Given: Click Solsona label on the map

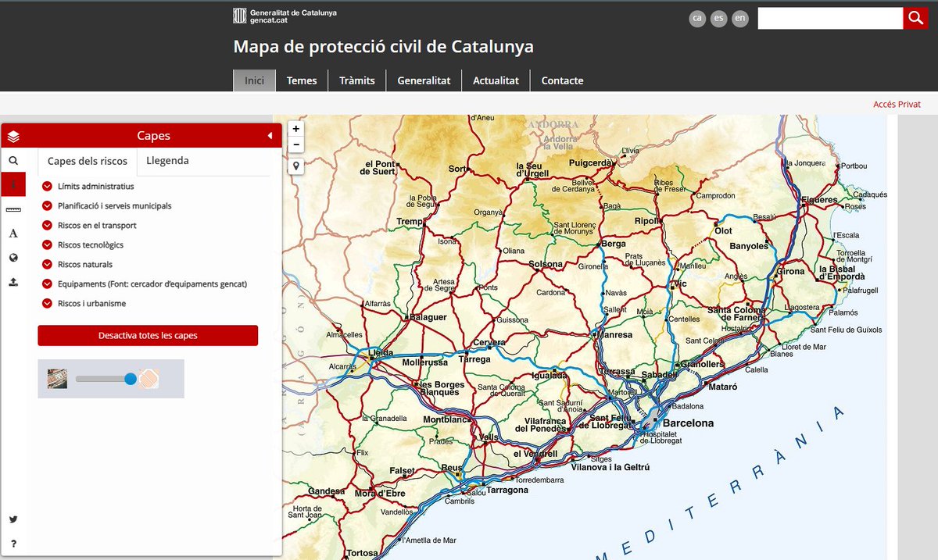Looking at the screenshot, I should 546,264.
